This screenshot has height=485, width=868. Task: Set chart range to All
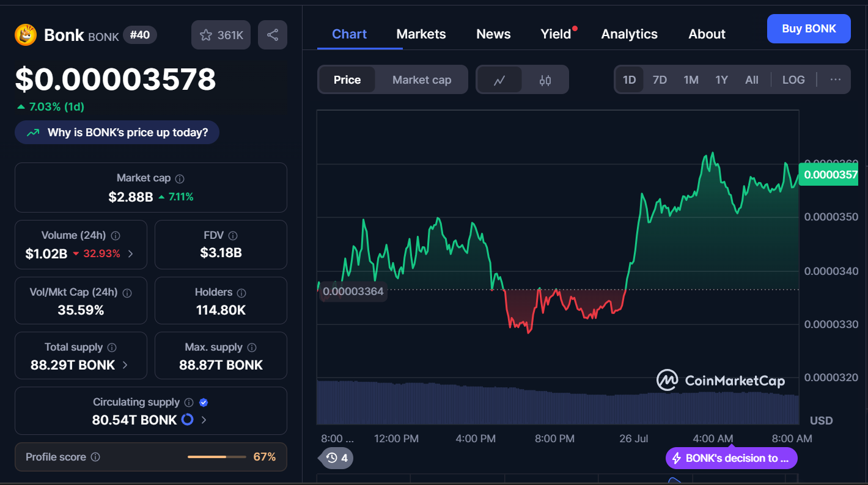(x=752, y=80)
